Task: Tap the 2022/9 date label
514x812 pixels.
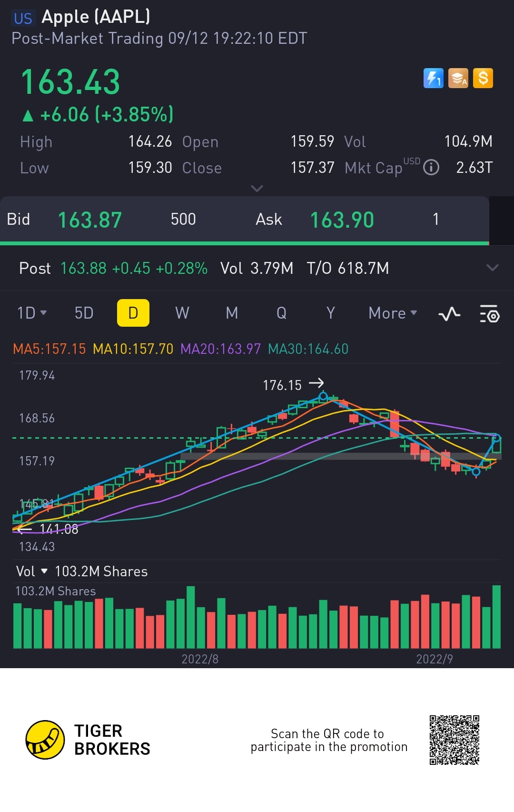Action: point(435,659)
